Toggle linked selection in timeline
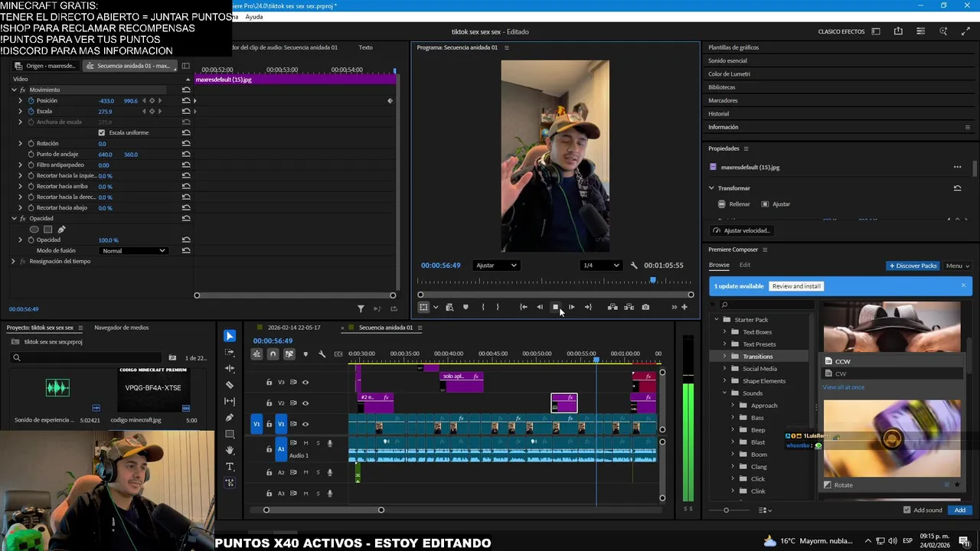The image size is (980, 551). [x=289, y=354]
